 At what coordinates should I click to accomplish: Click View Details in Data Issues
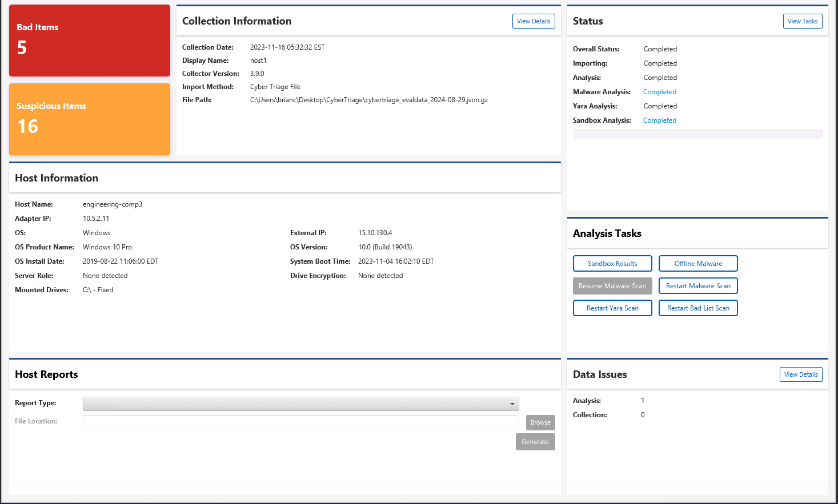[801, 374]
